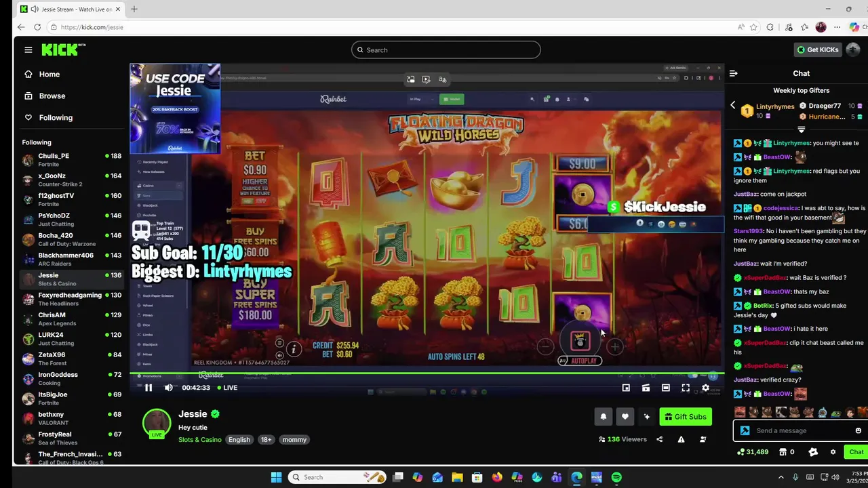Open player settings gear

click(705, 388)
